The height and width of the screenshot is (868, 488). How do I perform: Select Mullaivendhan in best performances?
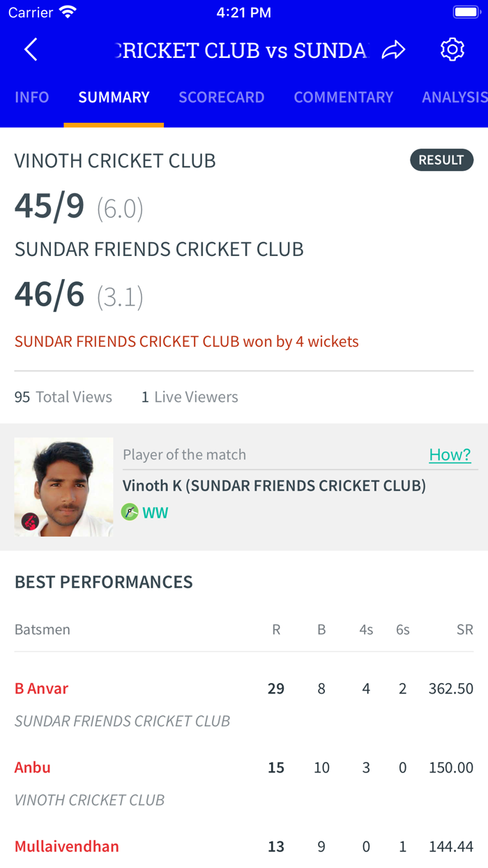pyautogui.click(x=66, y=846)
